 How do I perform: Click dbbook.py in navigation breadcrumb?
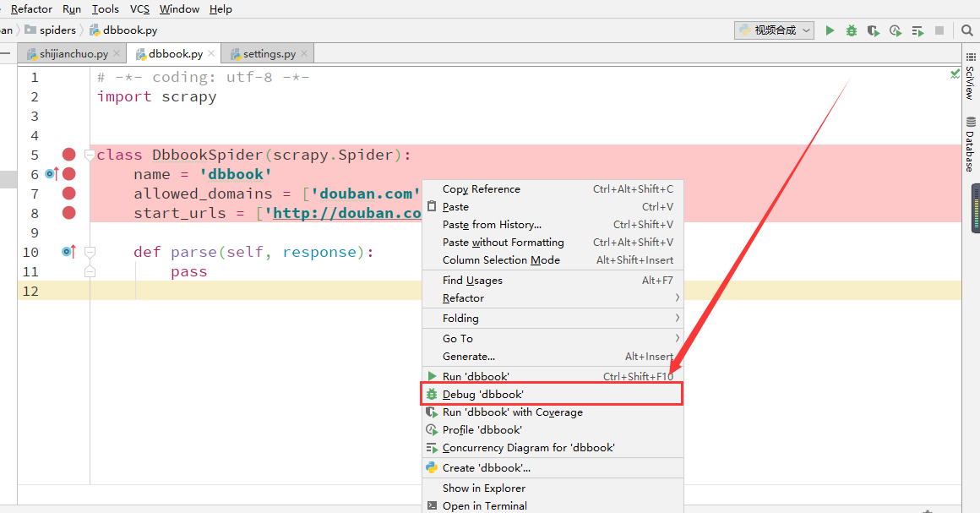click(x=123, y=30)
